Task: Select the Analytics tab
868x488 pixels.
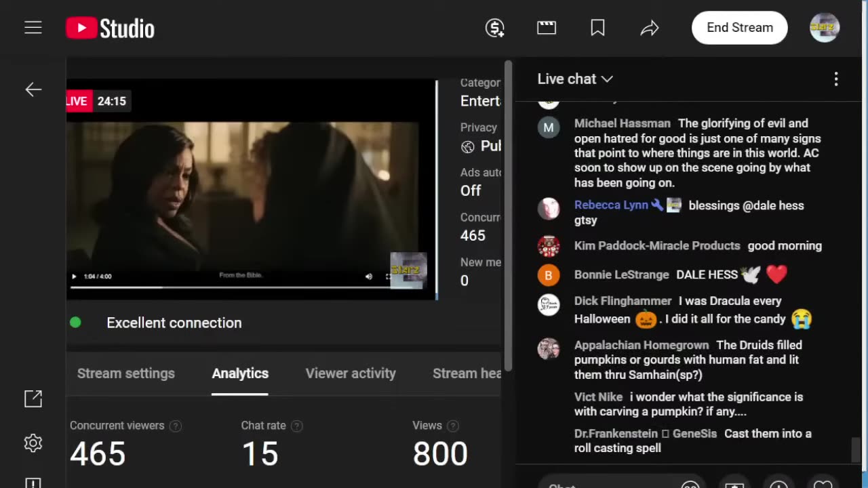Action: point(240,373)
